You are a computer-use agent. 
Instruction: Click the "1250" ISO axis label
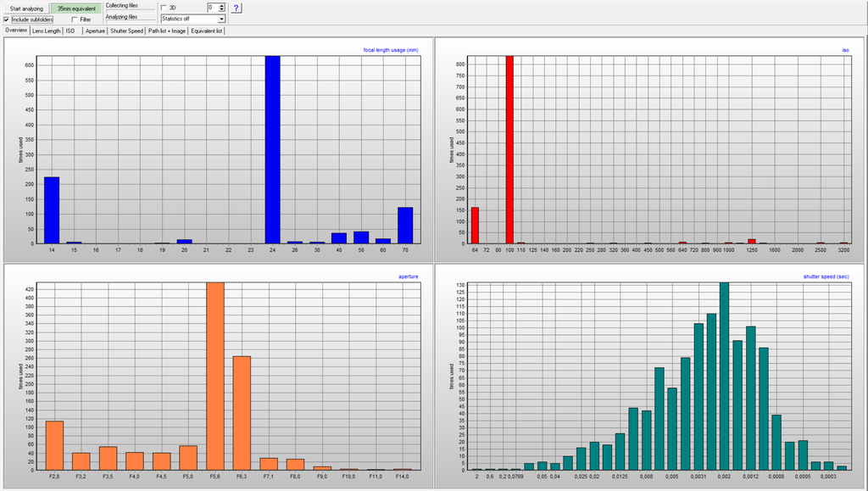751,250
